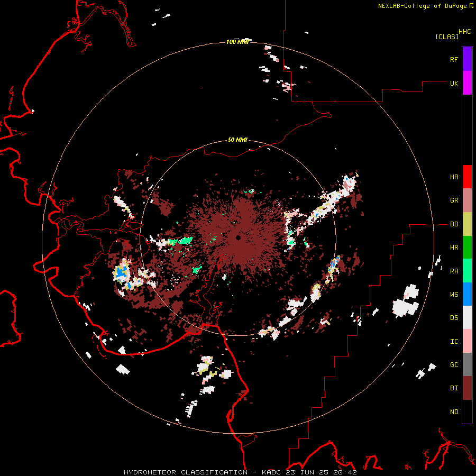Click the olive-yellow BD legend swatch
The image size is (476, 476).
tap(467, 224)
